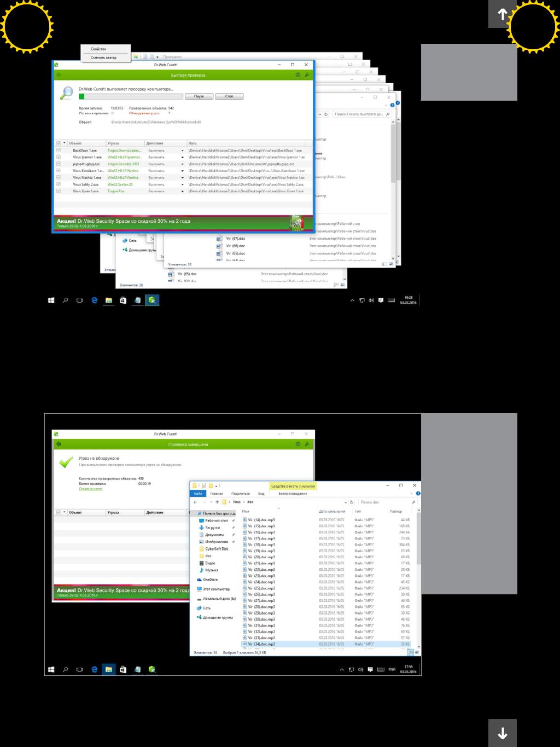560x747 pixels.
Task: Open Открыть отчет report link
Action: (x=91, y=489)
